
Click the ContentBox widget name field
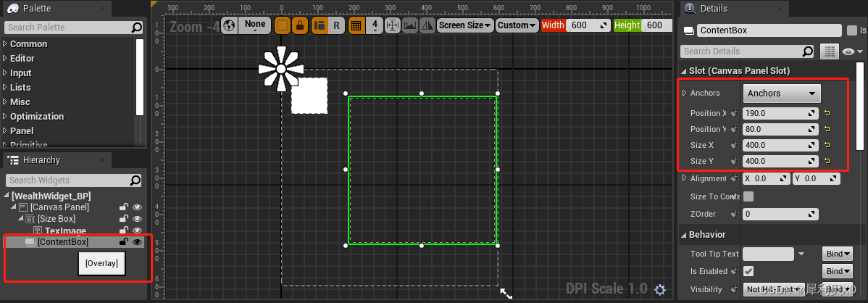pyautogui.click(x=769, y=30)
